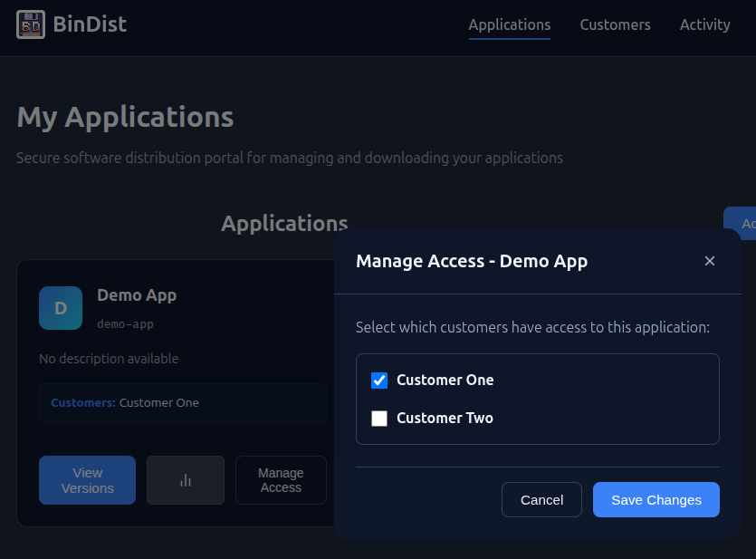Click the Customer Two label text
Image resolution: width=756 pixels, height=559 pixels.
[x=445, y=419]
